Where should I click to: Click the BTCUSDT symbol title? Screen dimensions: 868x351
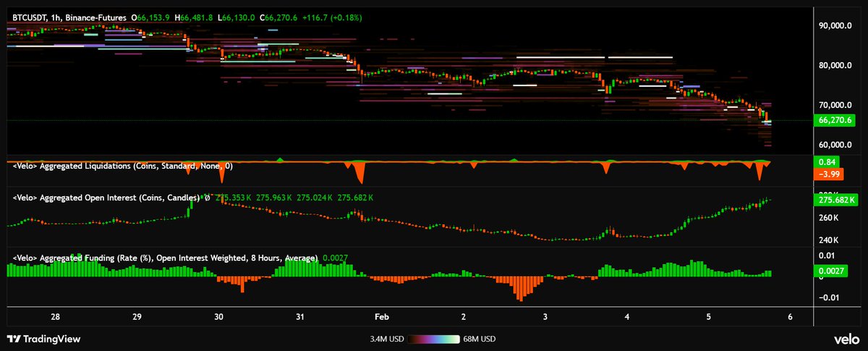coord(30,17)
